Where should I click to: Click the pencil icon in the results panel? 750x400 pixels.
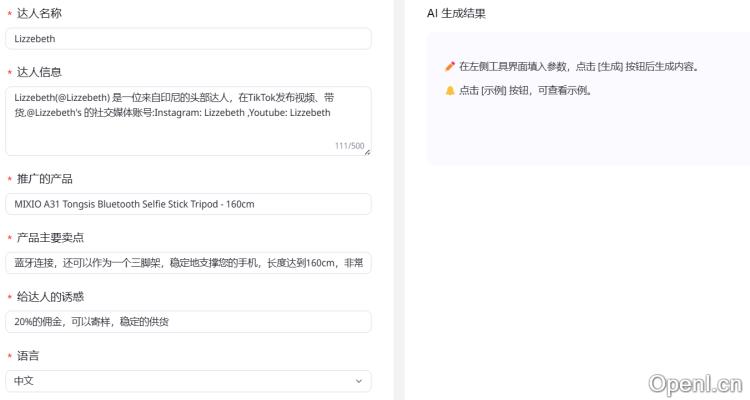450,67
